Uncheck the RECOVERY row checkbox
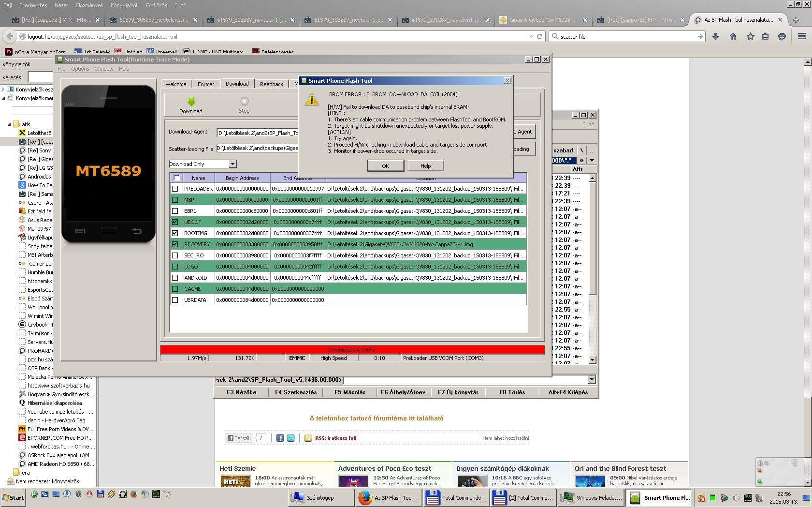812x508 pixels. point(175,244)
